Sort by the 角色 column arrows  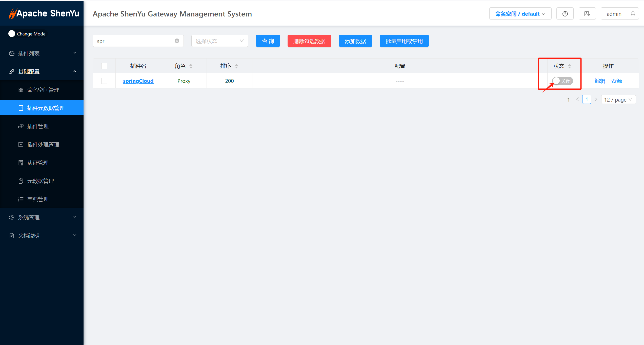tap(191, 66)
